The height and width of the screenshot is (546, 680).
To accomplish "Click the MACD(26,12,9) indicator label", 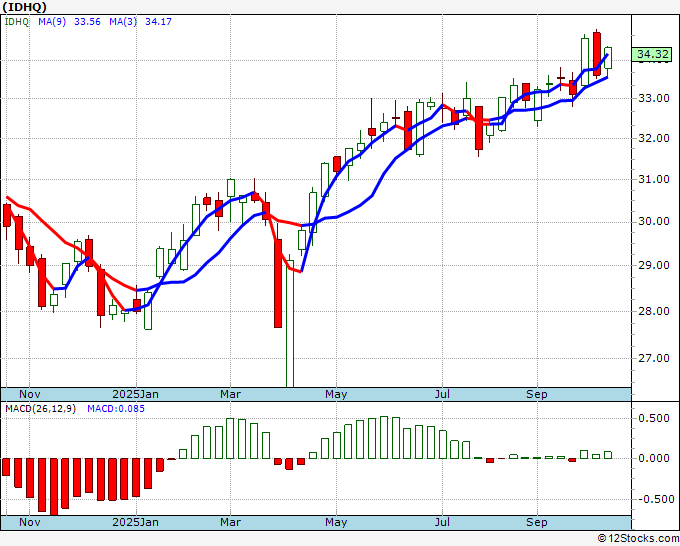I will coord(40,409).
